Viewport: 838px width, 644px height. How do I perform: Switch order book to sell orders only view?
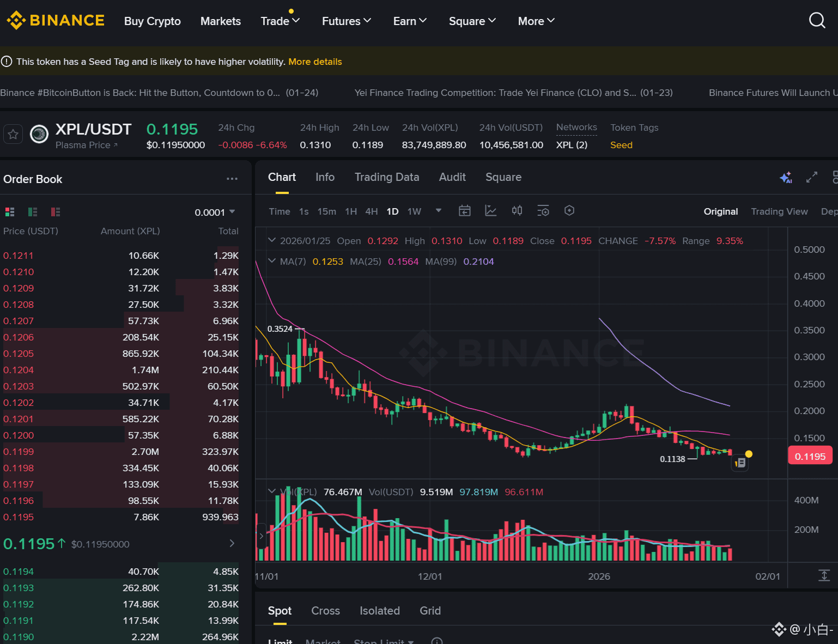(55, 211)
